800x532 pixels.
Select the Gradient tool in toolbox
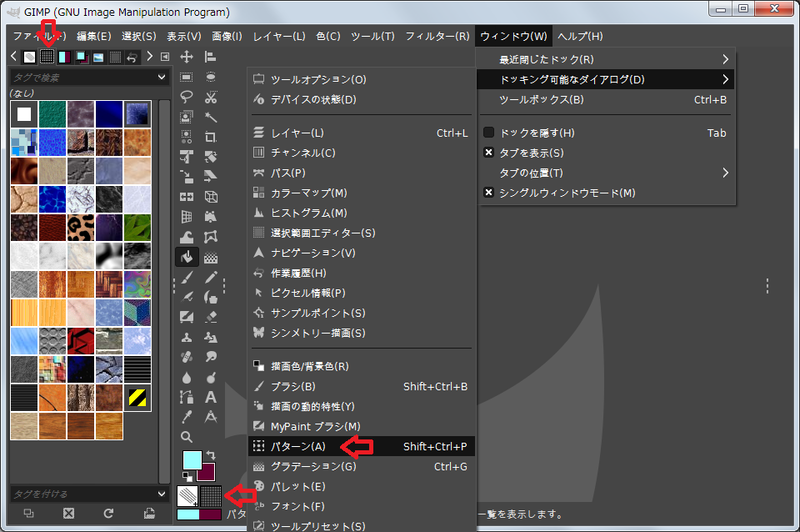coord(210,257)
